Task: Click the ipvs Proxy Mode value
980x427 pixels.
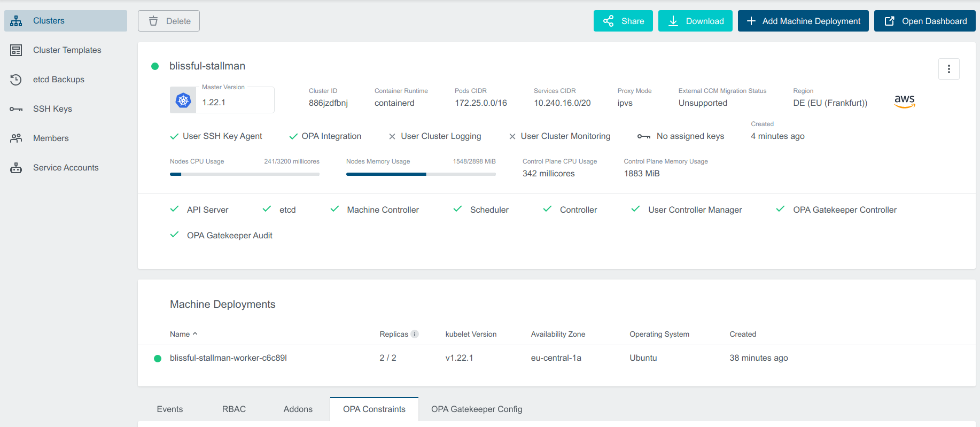Action: [625, 103]
